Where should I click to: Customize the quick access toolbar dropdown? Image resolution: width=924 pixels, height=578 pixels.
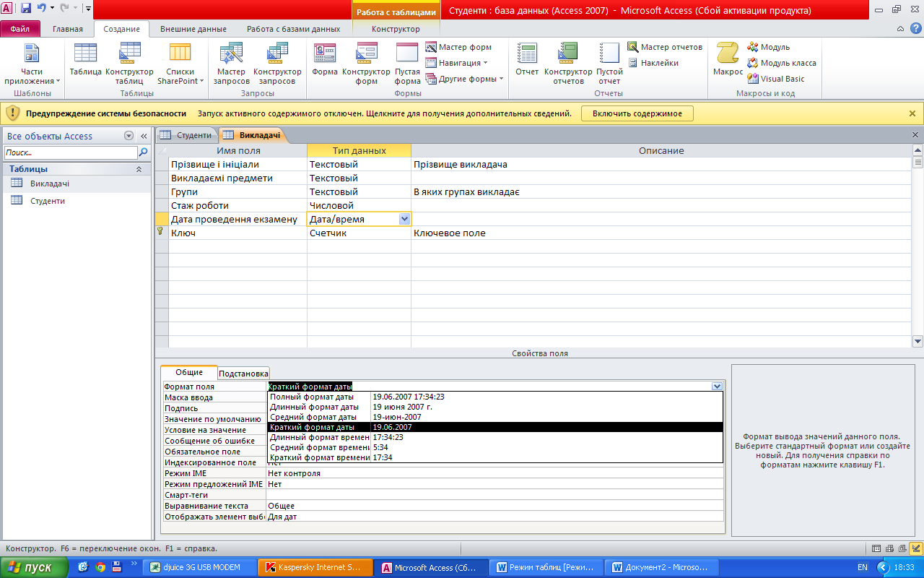tap(88, 9)
